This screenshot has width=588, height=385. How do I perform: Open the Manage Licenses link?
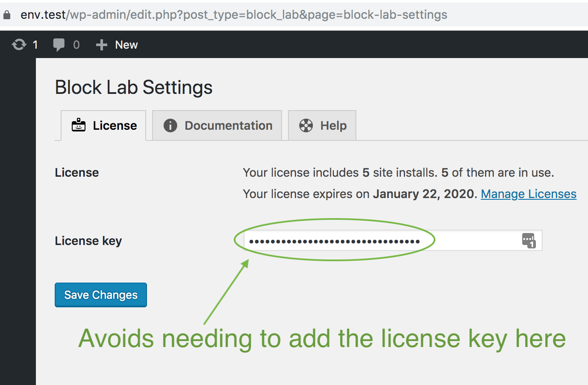(529, 194)
